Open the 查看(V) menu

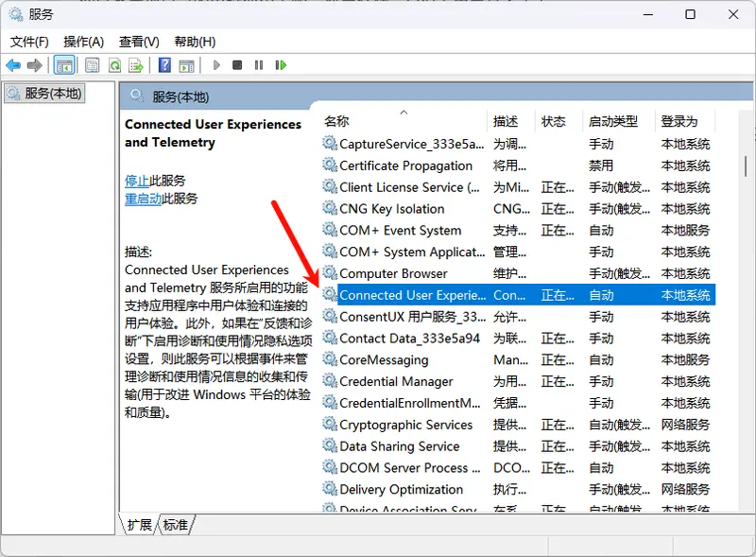click(x=139, y=42)
